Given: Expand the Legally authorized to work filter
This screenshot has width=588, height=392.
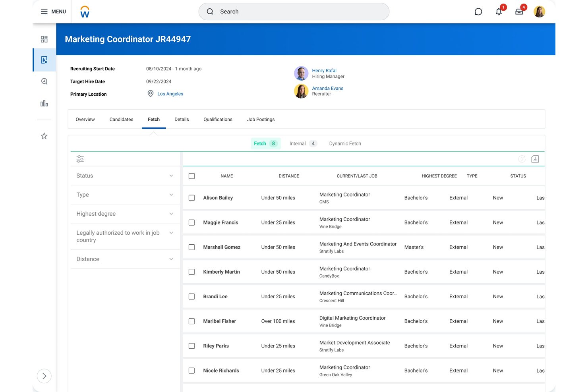Looking at the screenshot, I should tap(125, 236).
